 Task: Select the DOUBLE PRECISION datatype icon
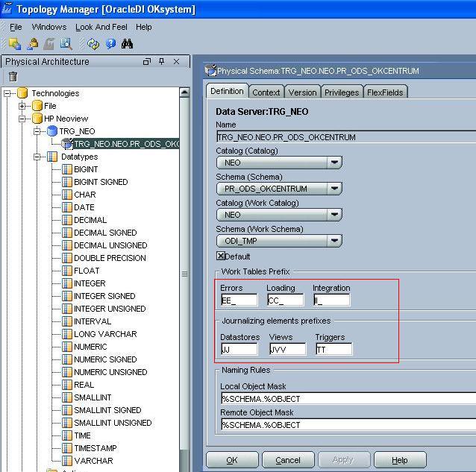(67, 258)
